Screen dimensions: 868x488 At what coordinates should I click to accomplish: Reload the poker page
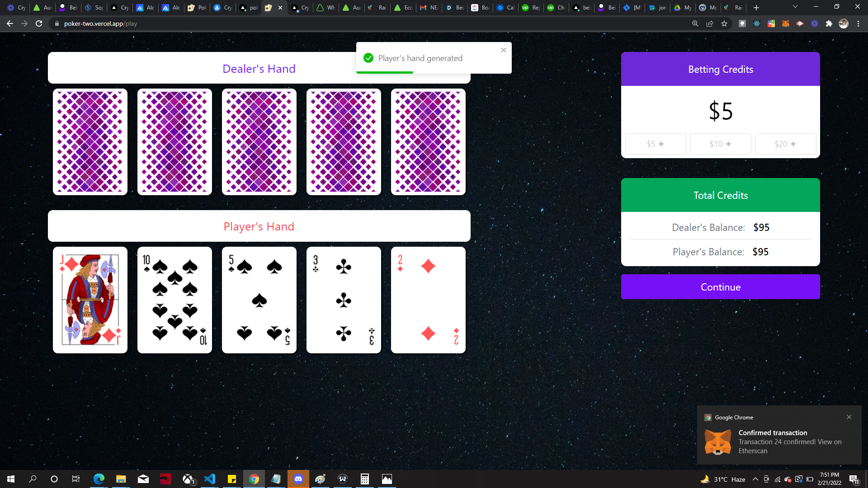(39, 23)
